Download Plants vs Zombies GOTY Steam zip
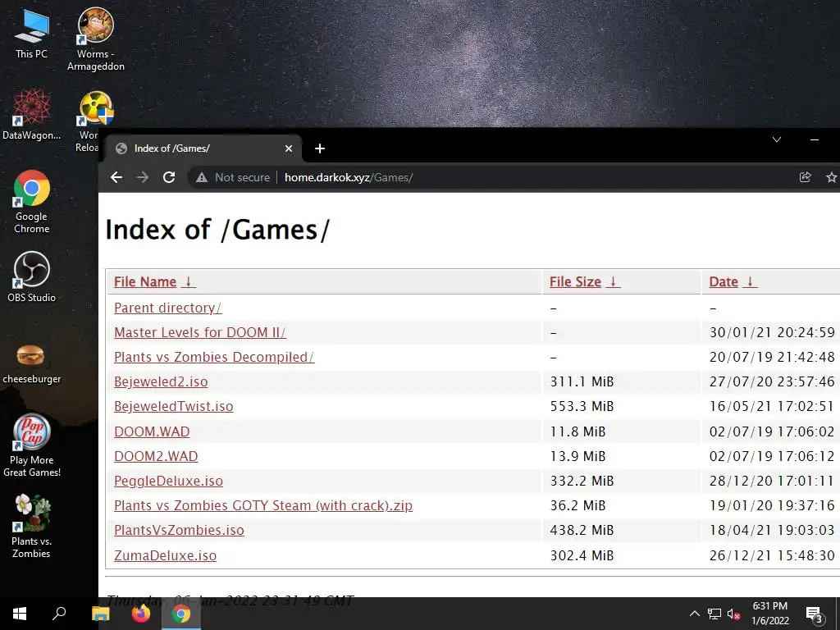The image size is (840, 630). click(263, 505)
